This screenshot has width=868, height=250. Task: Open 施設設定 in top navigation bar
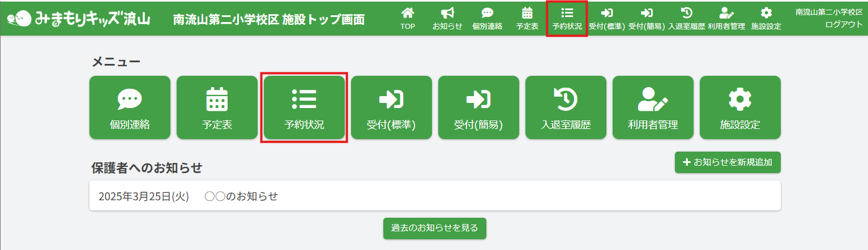(766, 18)
